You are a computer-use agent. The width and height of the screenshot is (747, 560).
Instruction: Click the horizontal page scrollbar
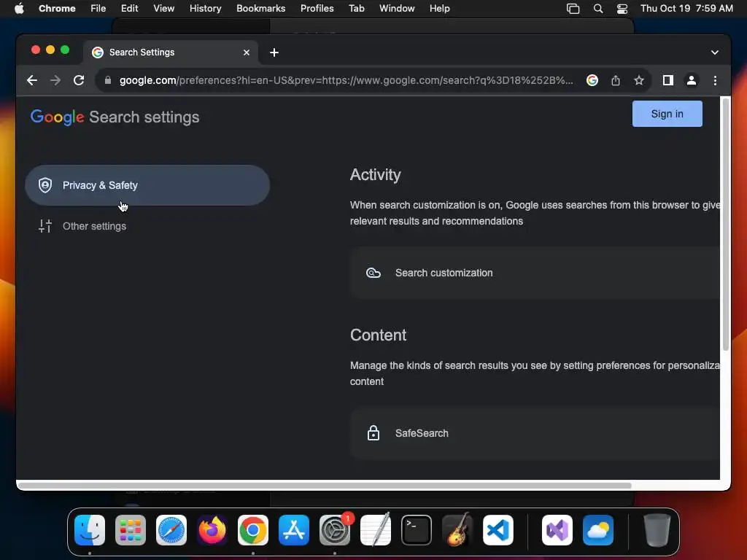click(324, 485)
